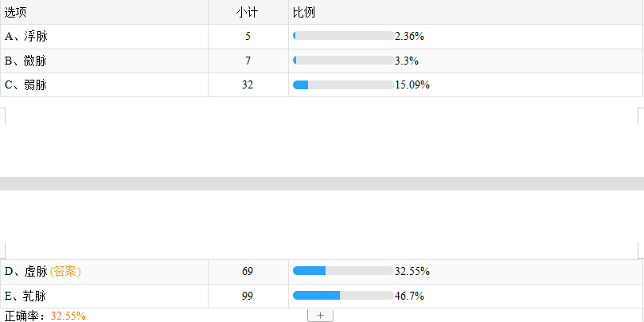Click the 小计 column header

point(248,12)
